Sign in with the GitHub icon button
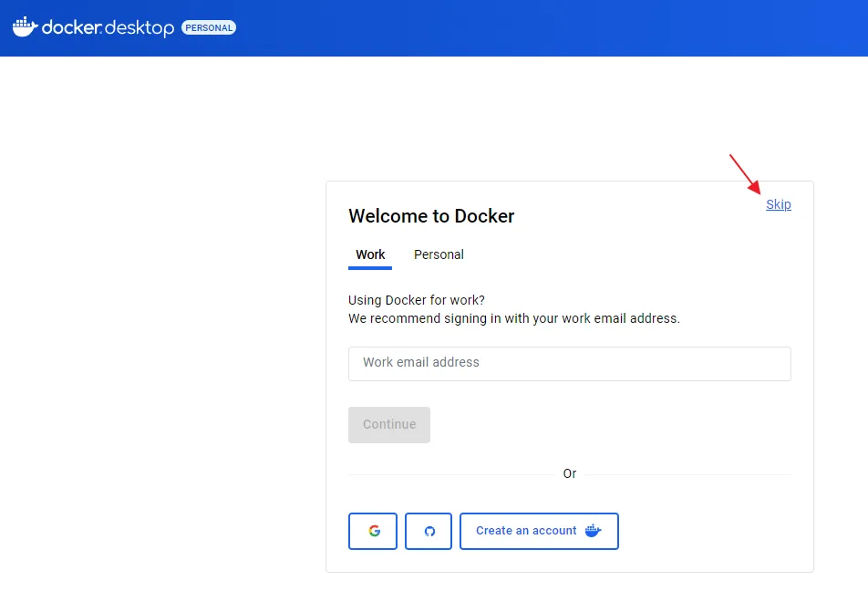Image resolution: width=868 pixels, height=612 pixels. point(429,531)
